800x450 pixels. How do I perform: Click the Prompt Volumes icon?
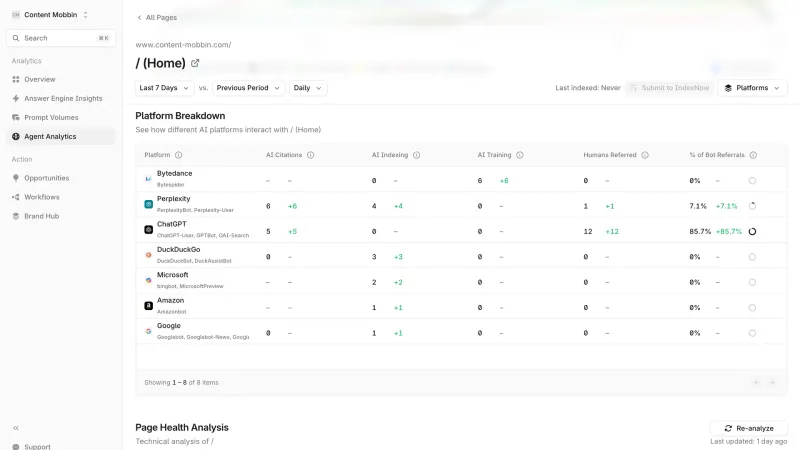click(x=16, y=117)
